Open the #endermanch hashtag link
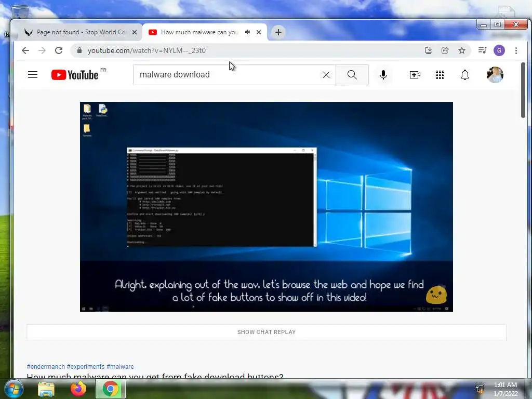Screen dimensions: 532x399 pyautogui.click(x=46, y=367)
